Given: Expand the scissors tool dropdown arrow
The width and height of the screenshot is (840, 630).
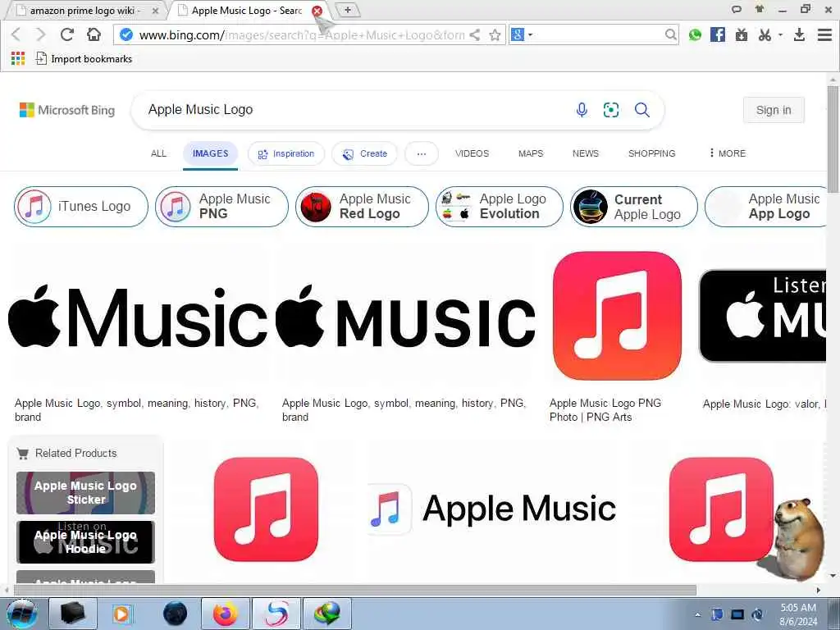Looking at the screenshot, I should [780, 34].
